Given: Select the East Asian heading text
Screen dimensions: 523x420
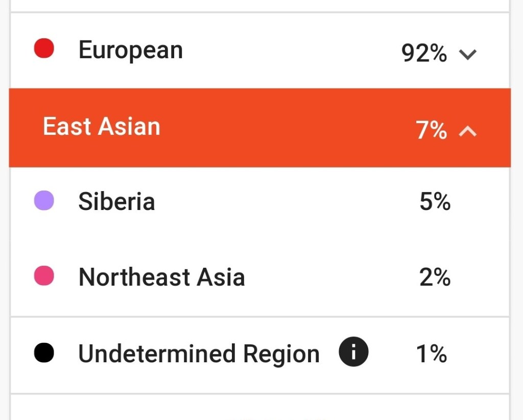Looking at the screenshot, I should pyautogui.click(x=101, y=127).
